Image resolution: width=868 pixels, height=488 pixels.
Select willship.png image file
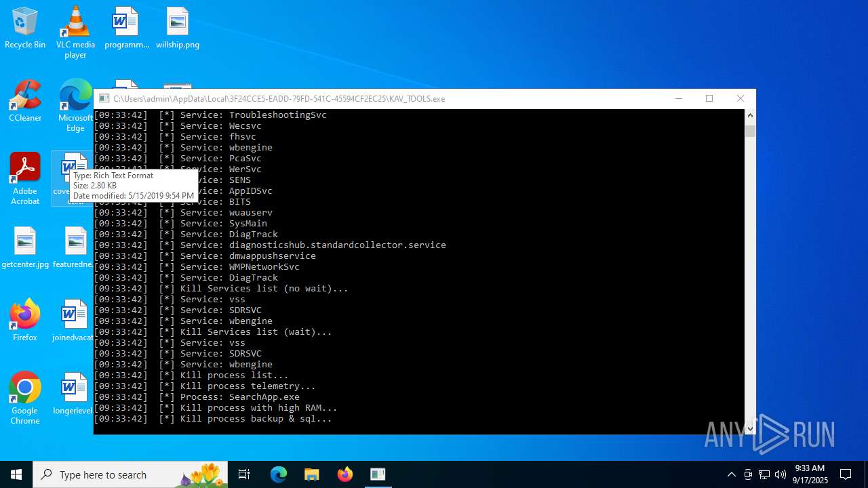tap(177, 28)
